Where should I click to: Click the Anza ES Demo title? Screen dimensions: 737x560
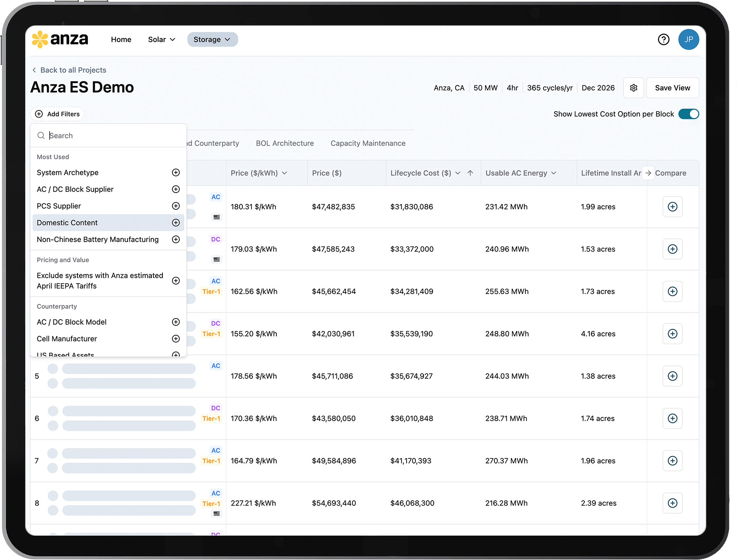tap(82, 87)
